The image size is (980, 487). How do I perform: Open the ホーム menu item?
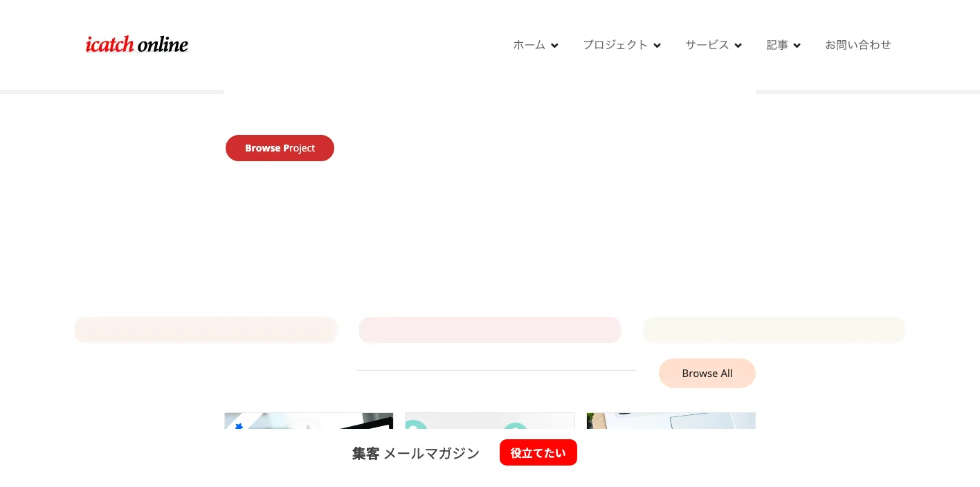[529, 45]
